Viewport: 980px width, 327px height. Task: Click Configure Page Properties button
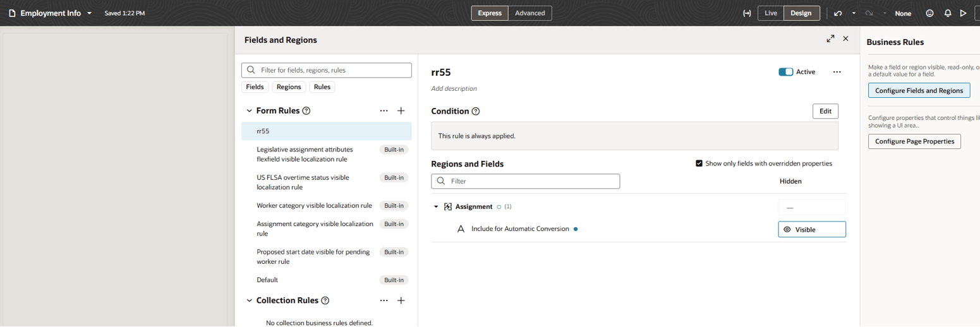[x=914, y=141]
